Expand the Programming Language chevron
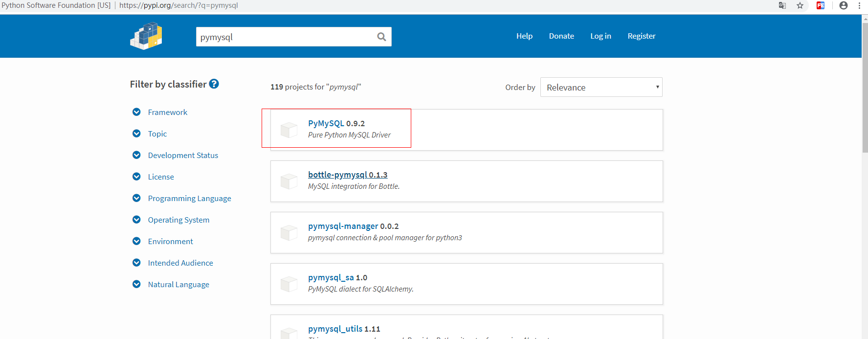Screen dimensions: 868x339 [136, 198]
